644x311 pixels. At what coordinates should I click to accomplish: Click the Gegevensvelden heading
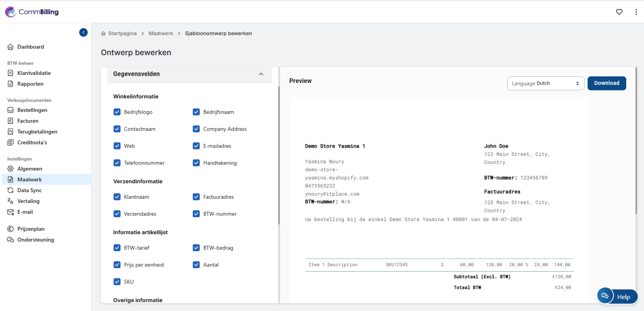[136, 74]
